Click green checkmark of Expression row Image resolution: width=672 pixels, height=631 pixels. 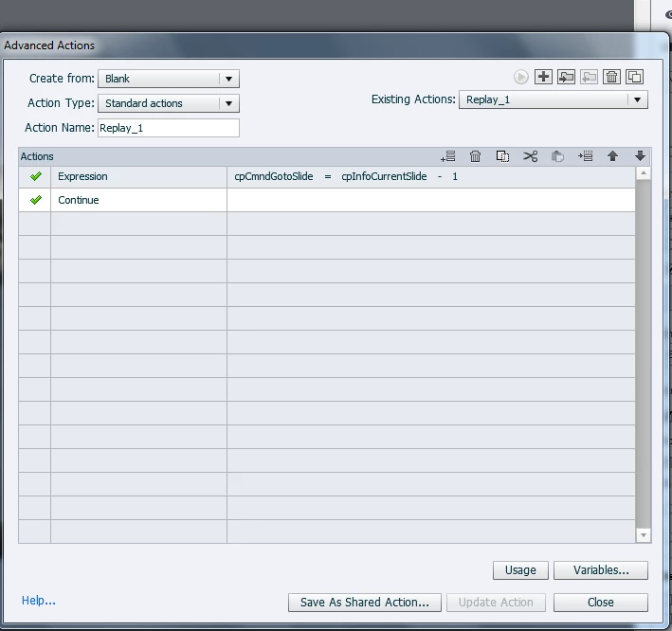tap(36, 176)
